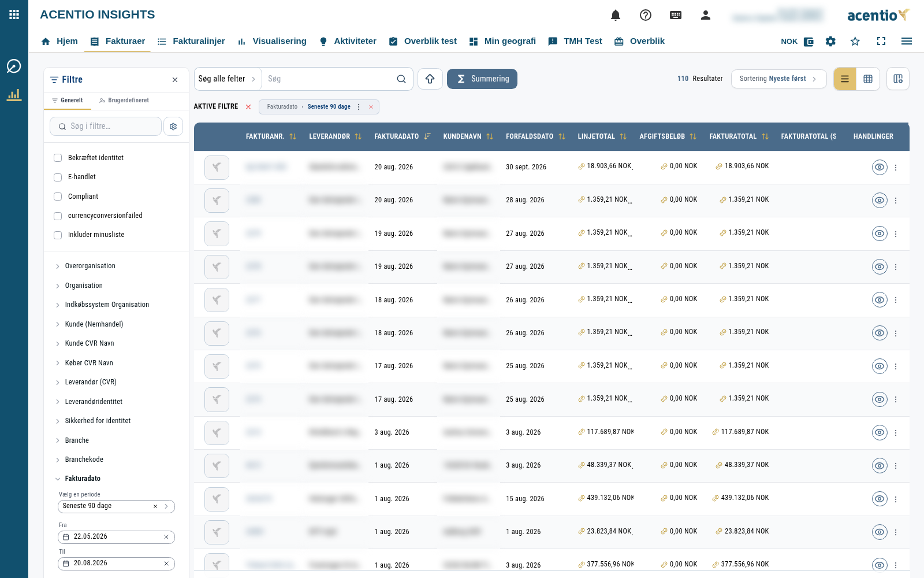924x578 pixels.
Task: Check Bekræftet identitet checkbox
Action: point(58,158)
